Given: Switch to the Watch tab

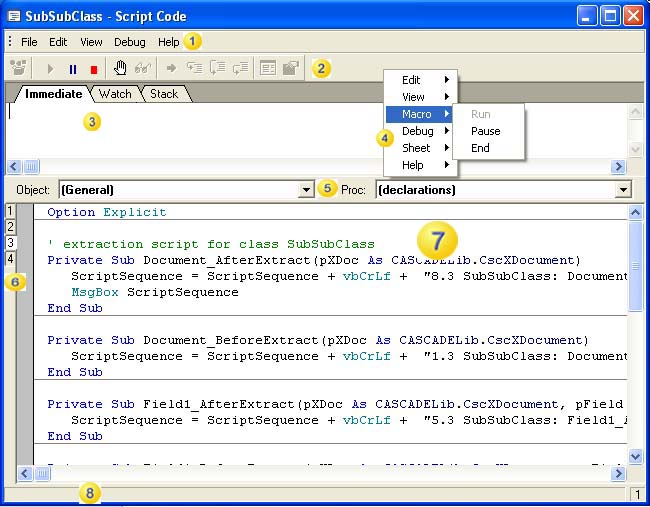Looking at the screenshot, I should [115, 94].
